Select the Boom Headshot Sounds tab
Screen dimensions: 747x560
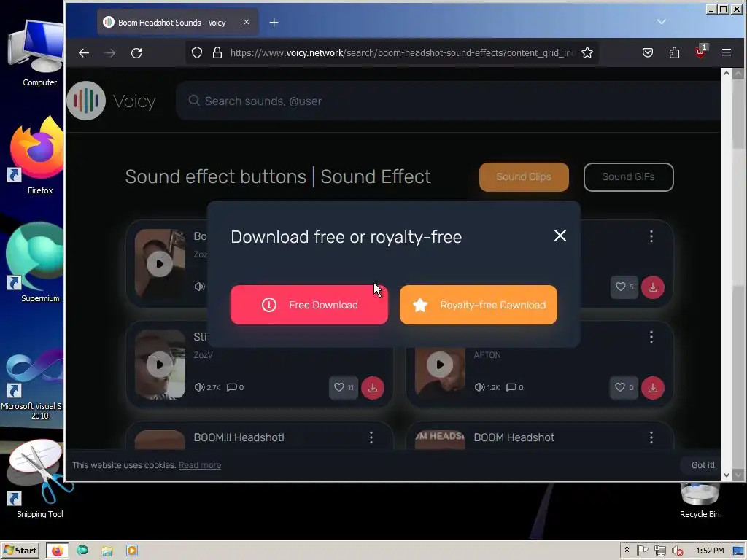[x=178, y=23]
